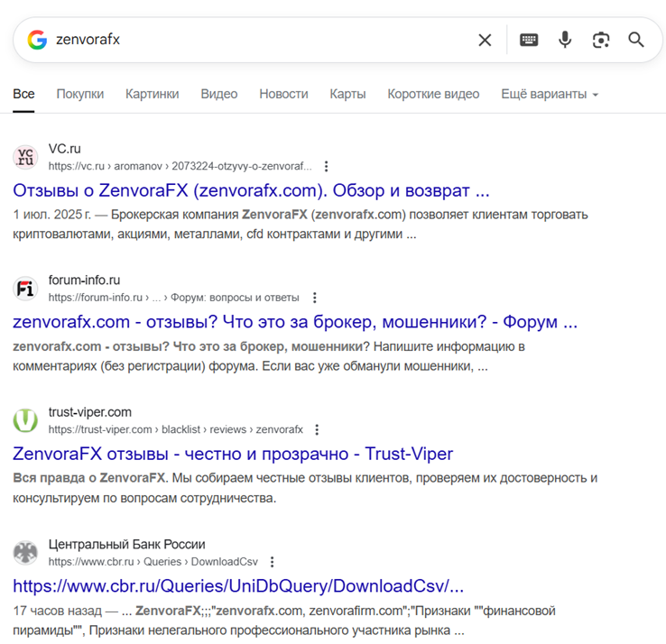Open the Видео search tab
This screenshot has height=644, width=666.
[x=218, y=94]
